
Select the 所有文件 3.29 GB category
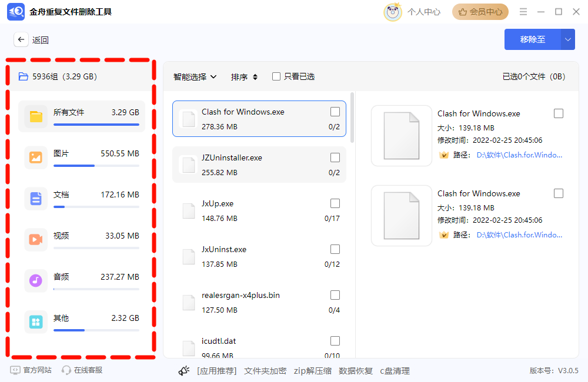click(x=82, y=116)
